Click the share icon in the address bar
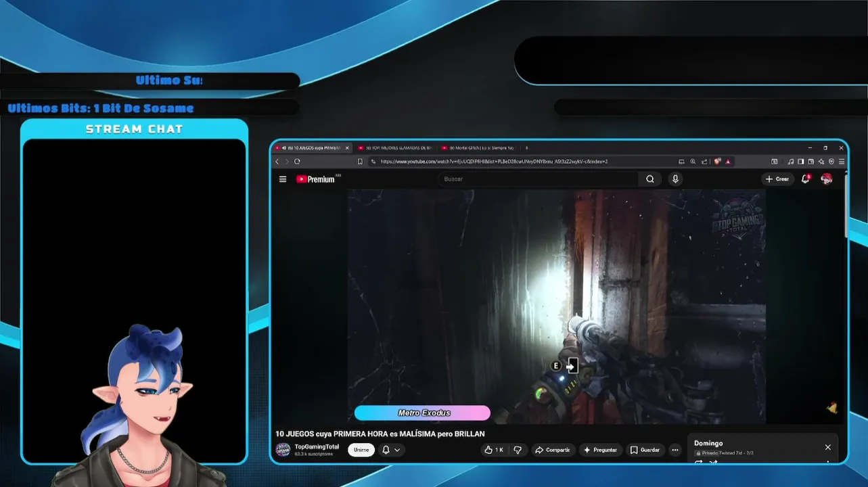This screenshot has width=868, height=487. 704,162
